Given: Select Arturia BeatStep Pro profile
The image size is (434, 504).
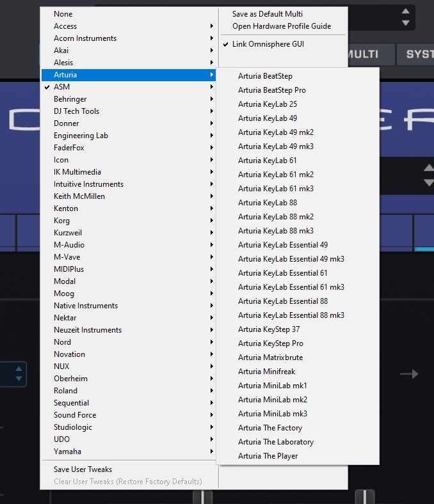Looking at the screenshot, I should pos(298,90).
